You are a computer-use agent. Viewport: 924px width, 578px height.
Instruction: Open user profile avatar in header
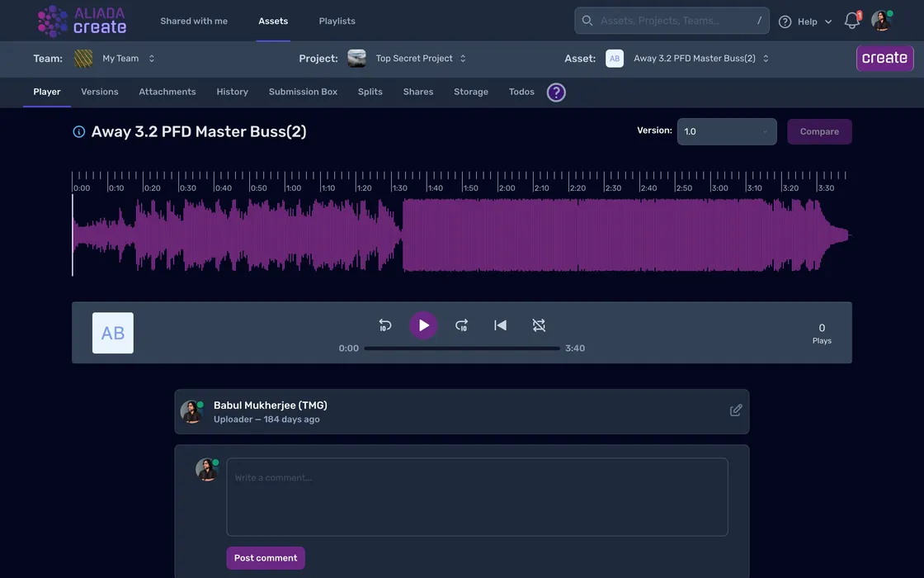[881, 21]
